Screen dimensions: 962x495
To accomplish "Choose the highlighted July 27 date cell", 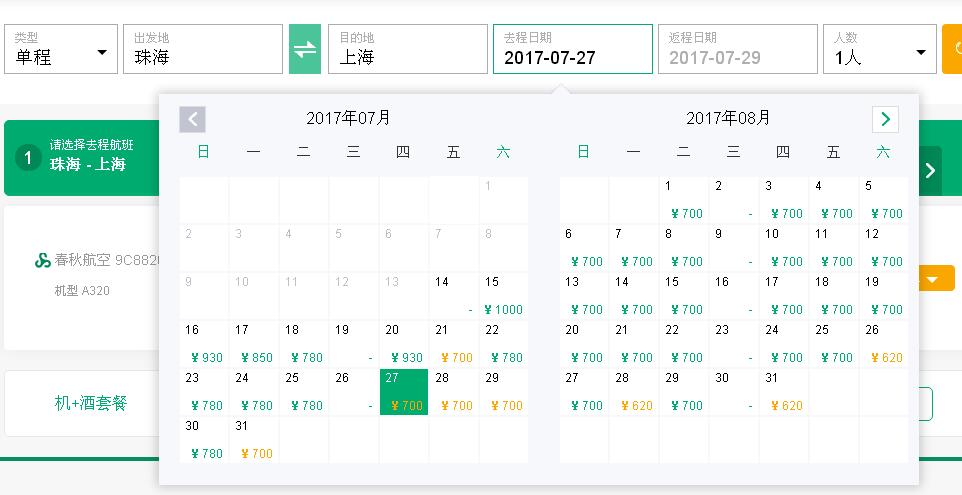I will tap(404, 392).
